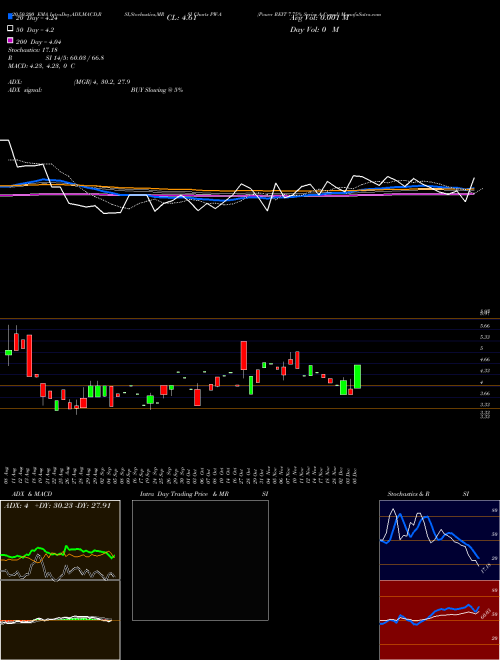Click the 'SI 14/3: 60.03 / 66.8' value

pyautogui.click(x=75, y=58)
